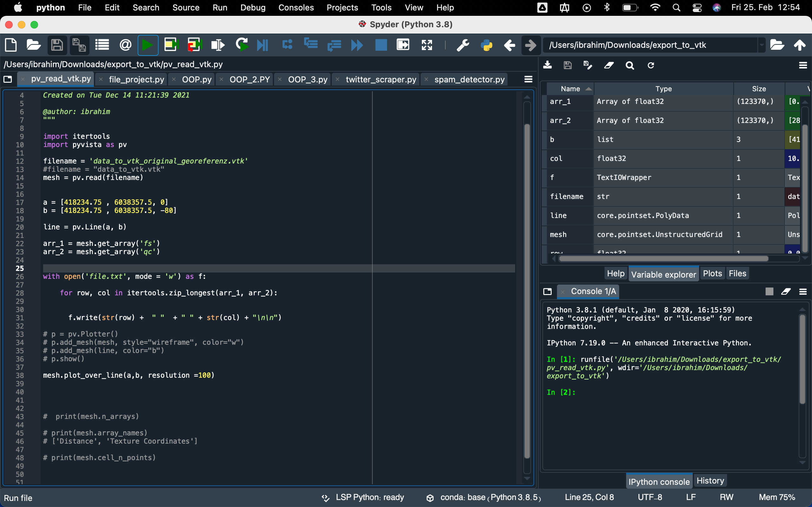Search variable names in Variable explorer
The height and width of the screenshot is (507, 812).
(630, 65)
